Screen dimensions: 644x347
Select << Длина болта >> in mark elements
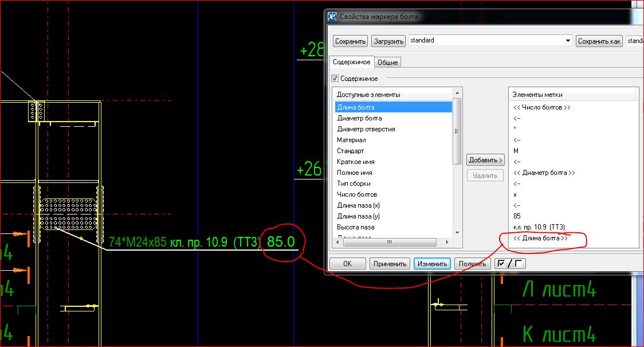[x=541, y=238]
